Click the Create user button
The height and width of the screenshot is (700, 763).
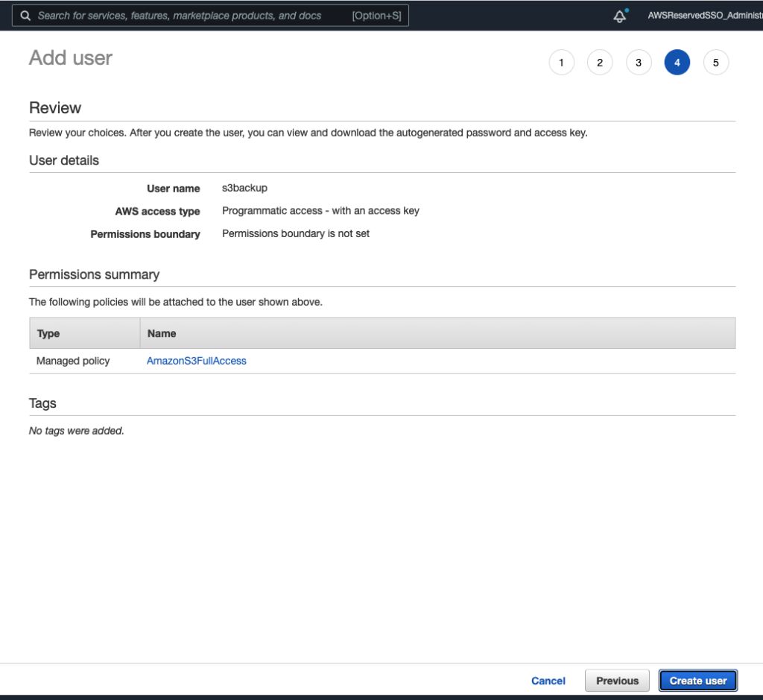pyautogui.click(x=697, y=681)
